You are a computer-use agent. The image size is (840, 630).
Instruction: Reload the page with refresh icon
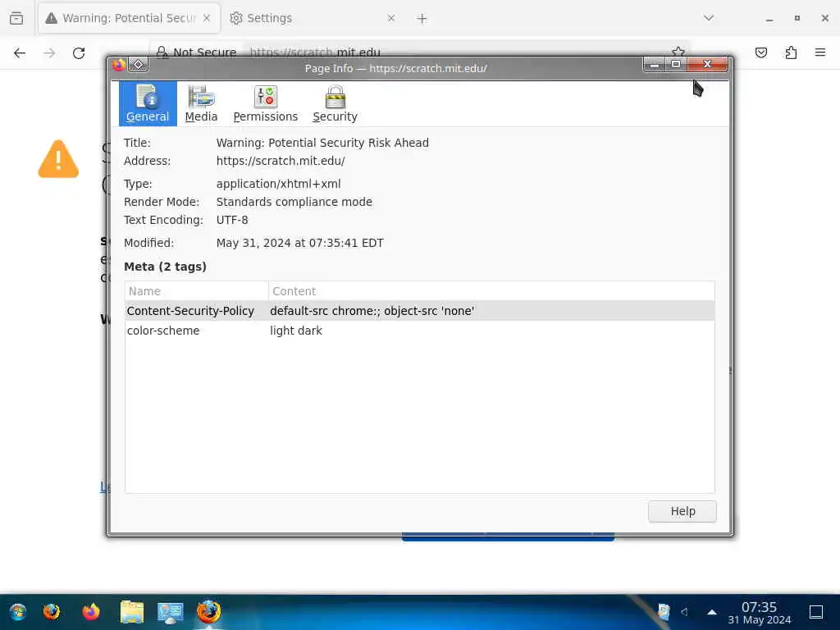(x=79, y=52)
